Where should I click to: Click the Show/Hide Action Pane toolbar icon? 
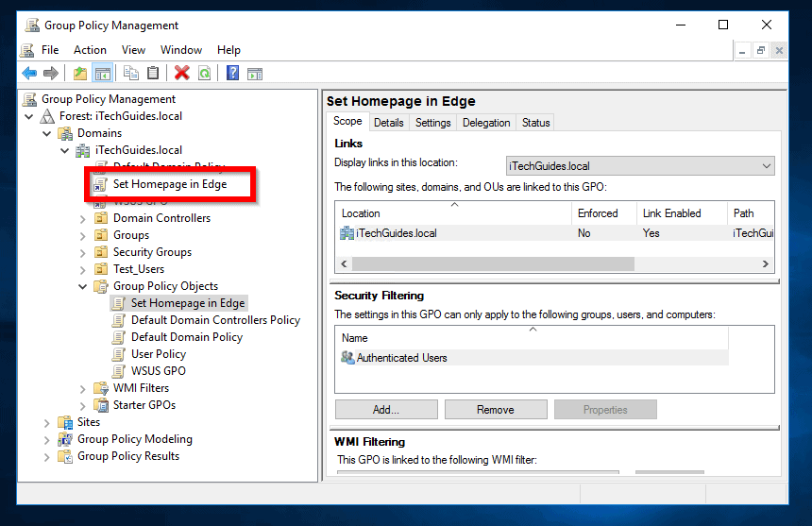pos(255,73)
